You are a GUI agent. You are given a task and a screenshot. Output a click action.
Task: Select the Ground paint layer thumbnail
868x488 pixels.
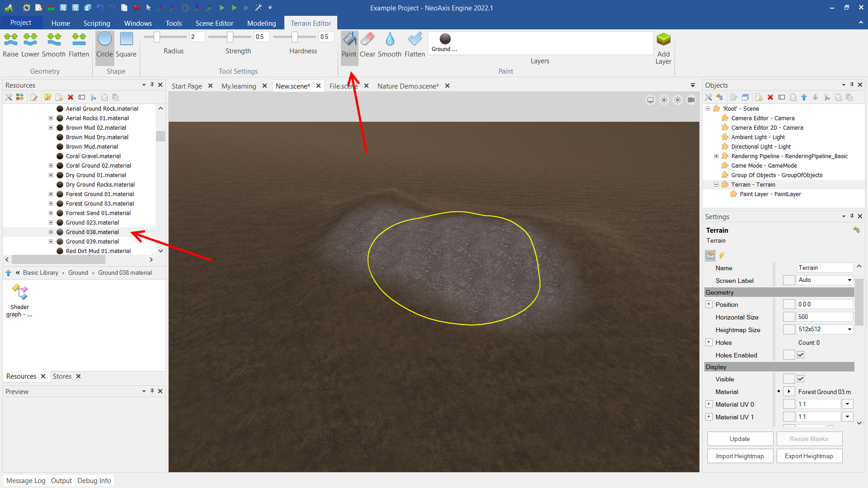pyautogui.click(x=445, y=39)
